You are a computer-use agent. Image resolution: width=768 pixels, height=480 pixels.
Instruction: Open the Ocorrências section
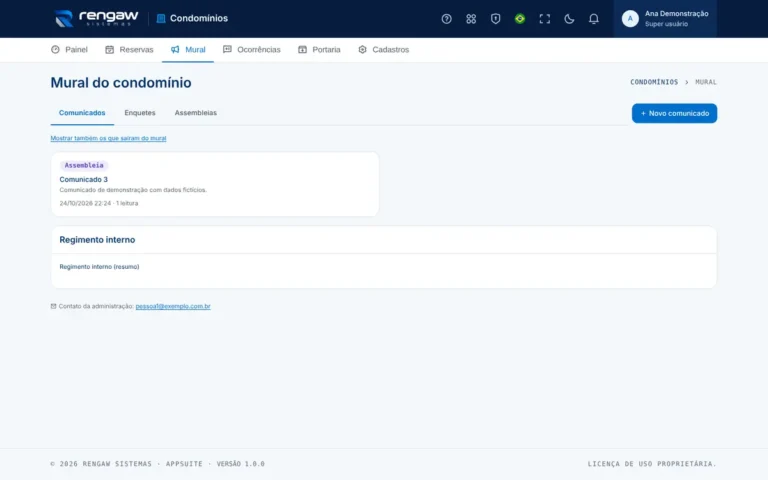[x=252, y=49]
